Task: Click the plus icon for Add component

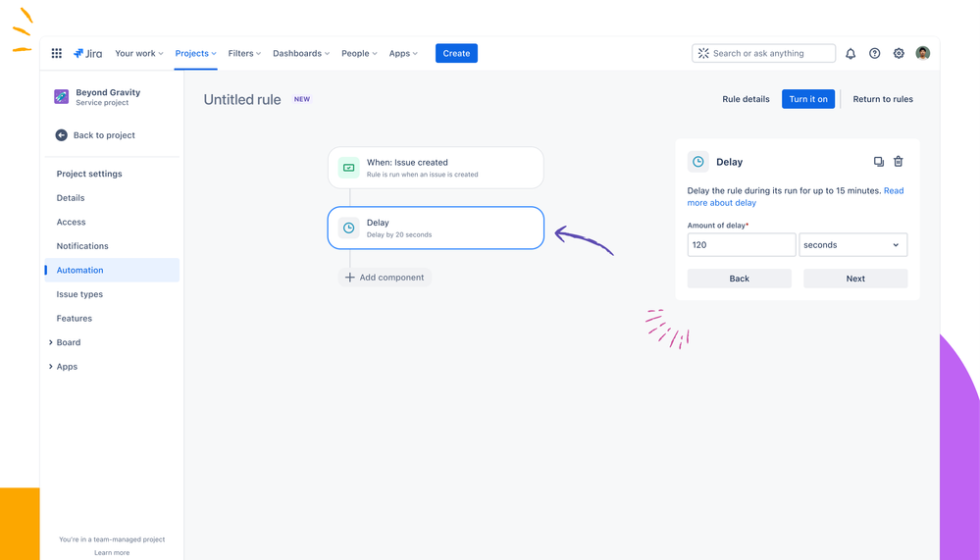Action: pos(350,277)
